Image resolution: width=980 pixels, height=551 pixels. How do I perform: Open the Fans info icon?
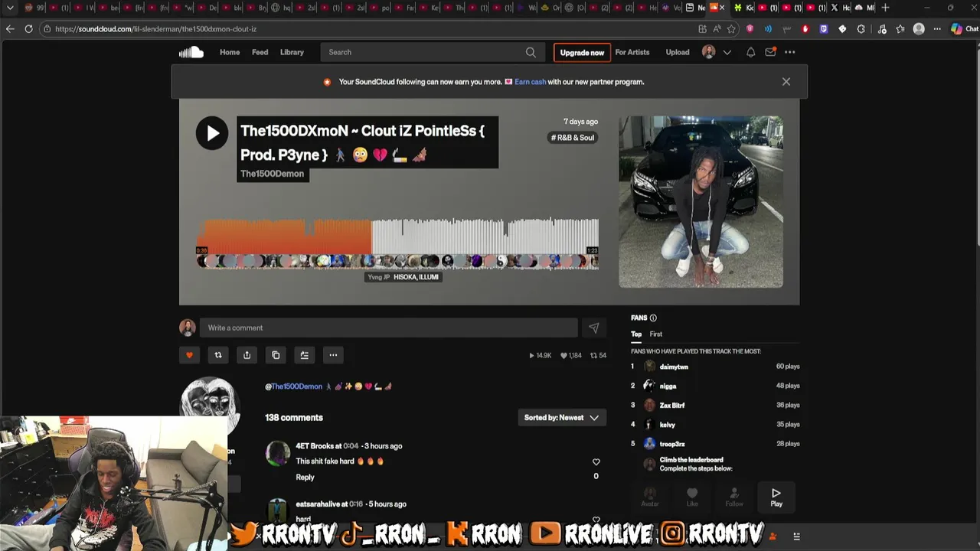click(653, 318)
